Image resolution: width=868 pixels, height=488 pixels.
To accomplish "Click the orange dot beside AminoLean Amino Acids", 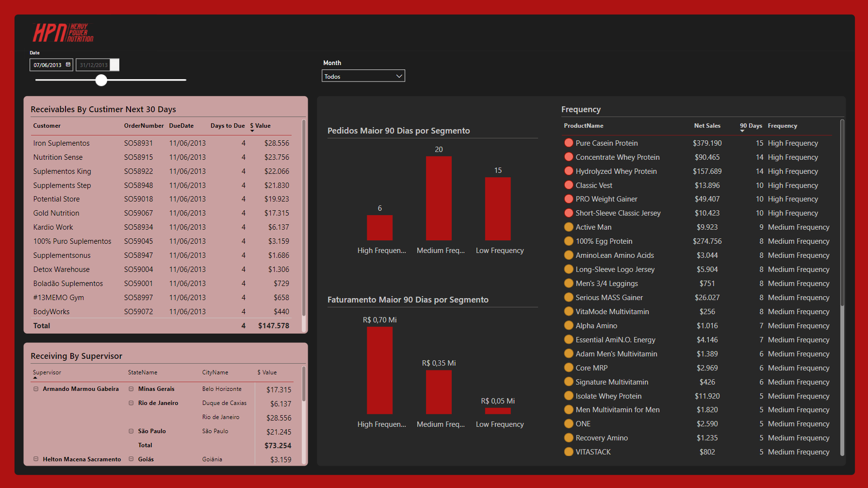I will (569, 255).
